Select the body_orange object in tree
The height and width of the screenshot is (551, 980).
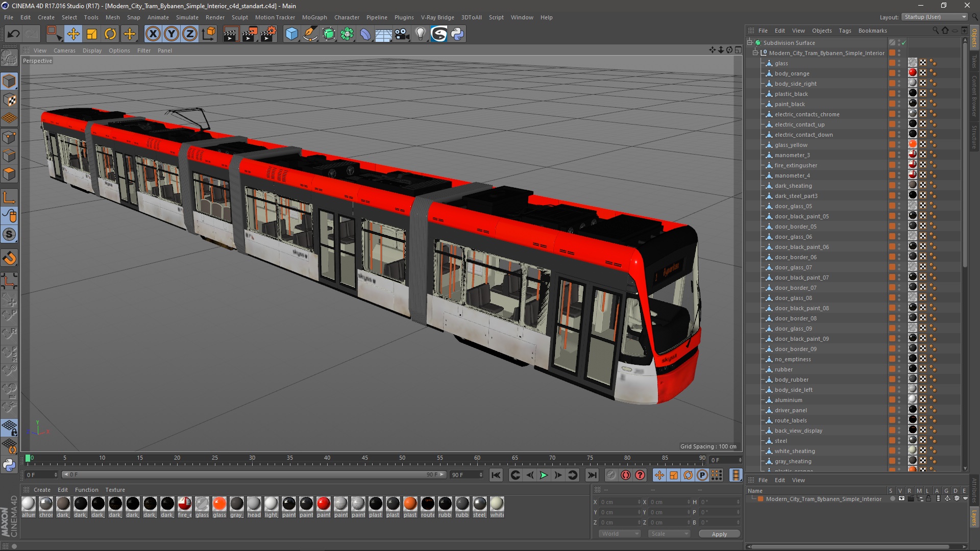click(792, 73)
